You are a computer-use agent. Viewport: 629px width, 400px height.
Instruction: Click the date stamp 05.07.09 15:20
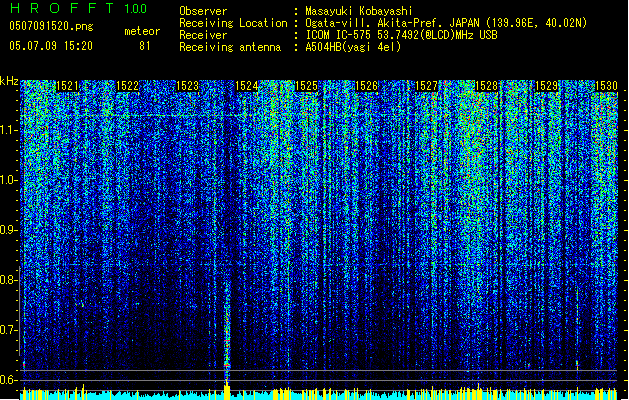[51, 46]
